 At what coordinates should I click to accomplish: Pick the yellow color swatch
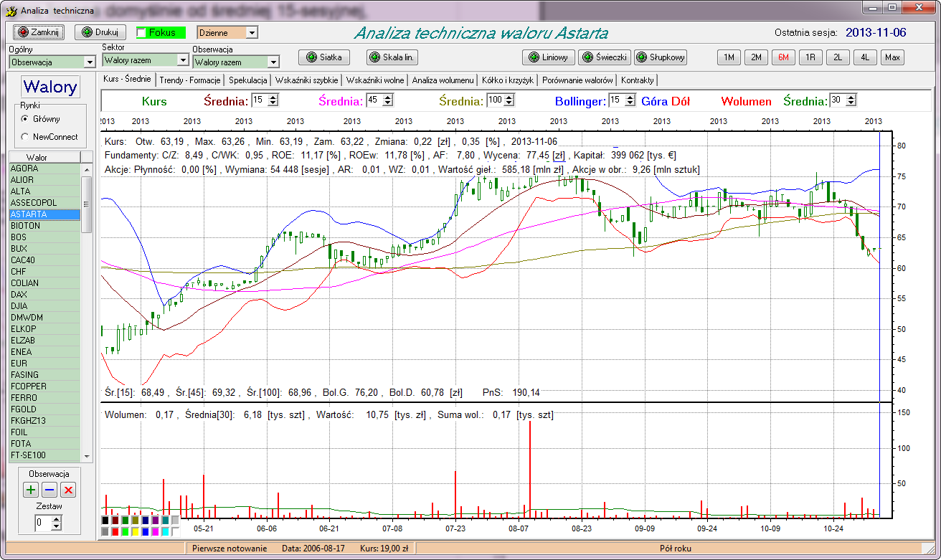136,532
